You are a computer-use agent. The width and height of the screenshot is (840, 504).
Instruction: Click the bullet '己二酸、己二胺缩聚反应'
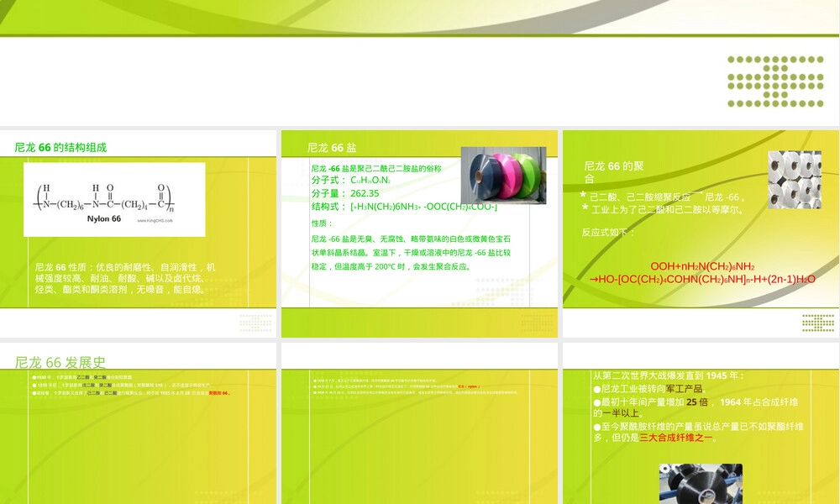pyautogui.click(x=664, y=197)
